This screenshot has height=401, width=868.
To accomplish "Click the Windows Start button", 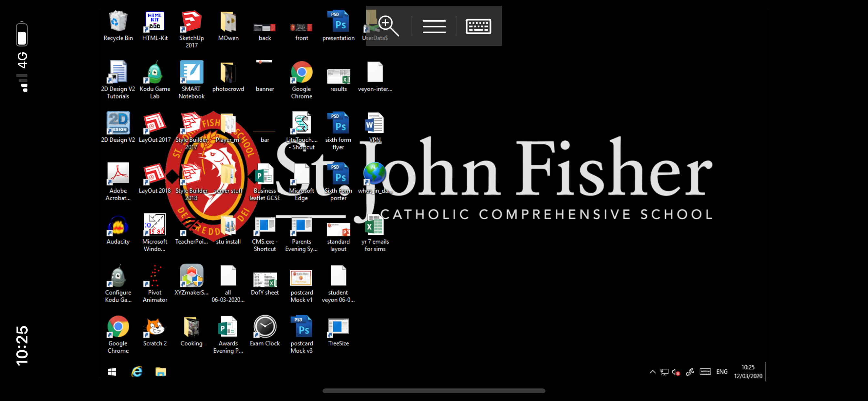I will click(112, 372).
